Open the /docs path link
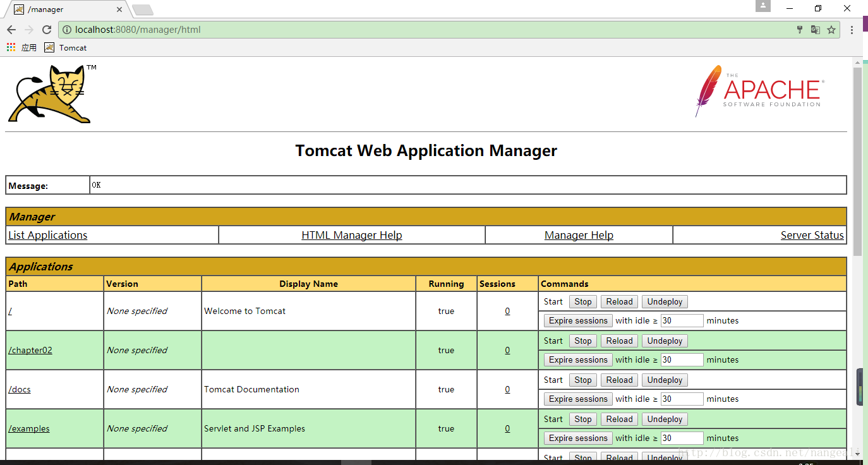Image resolution: width=868 pixels, height=465 pixels. tap(20, 389)
